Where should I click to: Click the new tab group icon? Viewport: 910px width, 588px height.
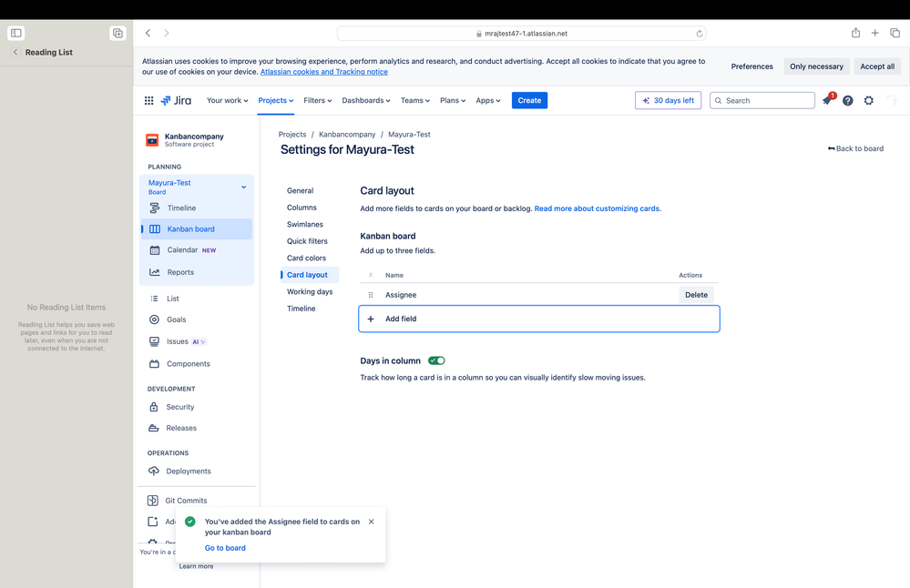(x=118, y=33)
